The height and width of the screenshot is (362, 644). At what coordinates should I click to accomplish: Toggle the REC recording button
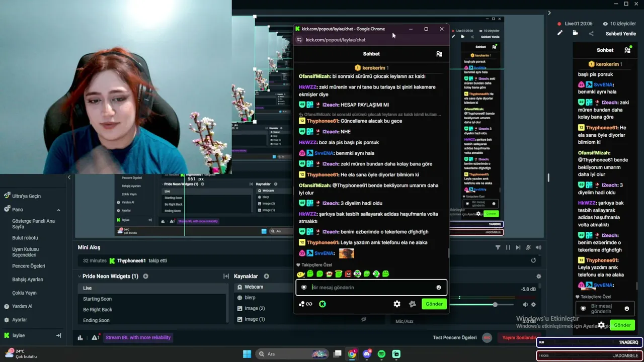point(487,338)
